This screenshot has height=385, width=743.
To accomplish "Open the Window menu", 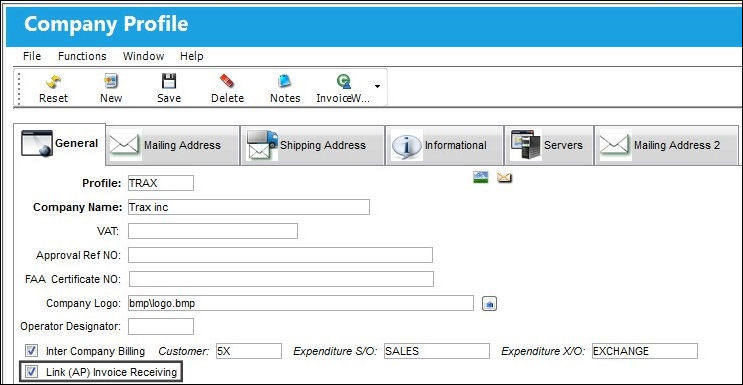I will (x=143, y=56).
